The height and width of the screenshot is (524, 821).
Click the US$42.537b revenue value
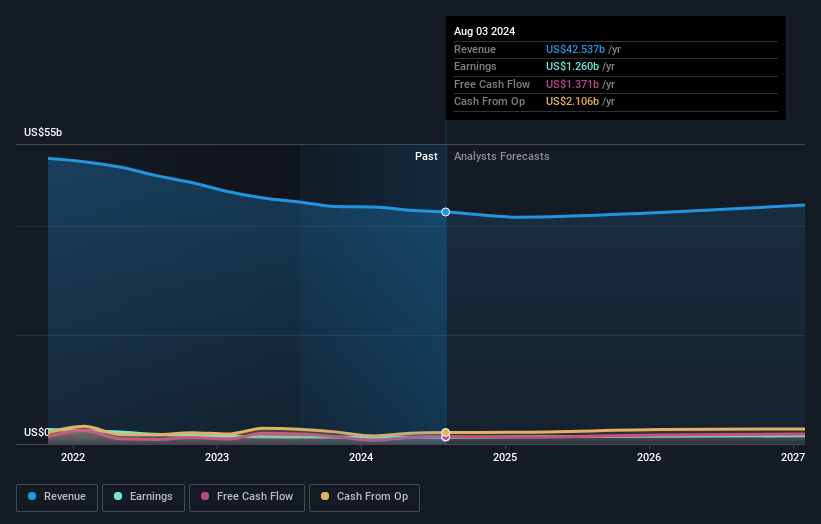575,49
